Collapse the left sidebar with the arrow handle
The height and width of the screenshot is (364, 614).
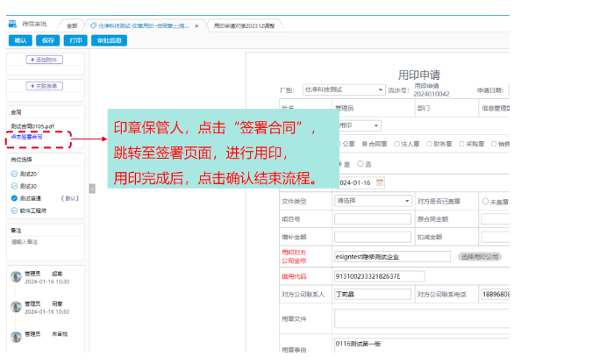click(x=92, y=188)
